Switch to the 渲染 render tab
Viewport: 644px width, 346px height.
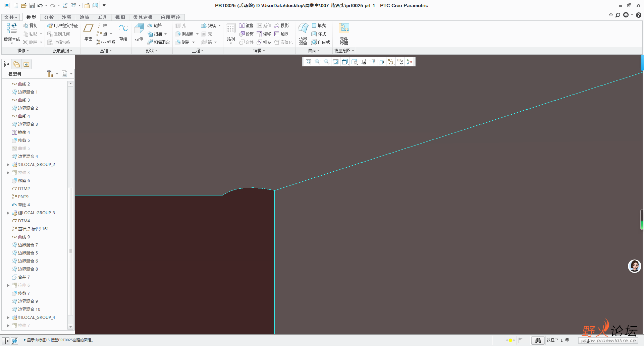pos(85,17)
